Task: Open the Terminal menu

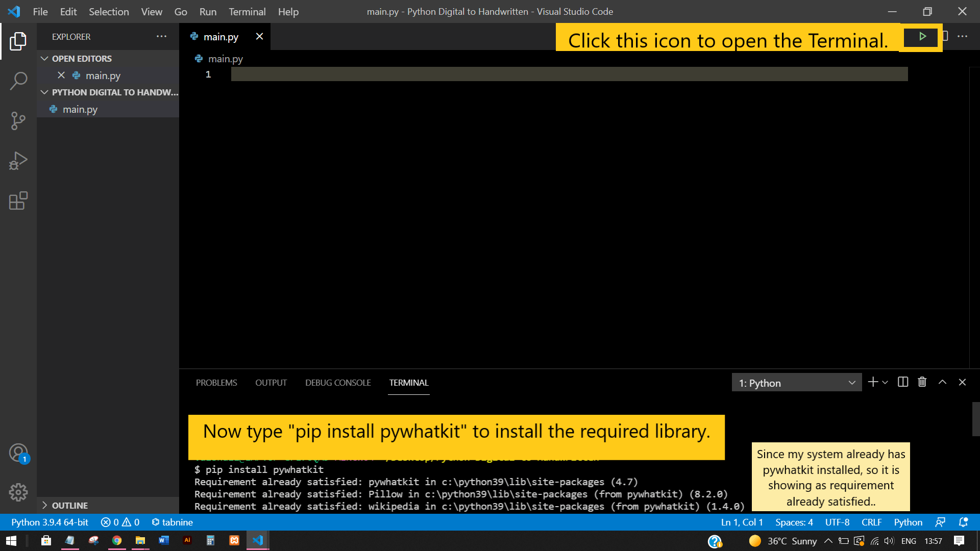Action: pos(247,11)
